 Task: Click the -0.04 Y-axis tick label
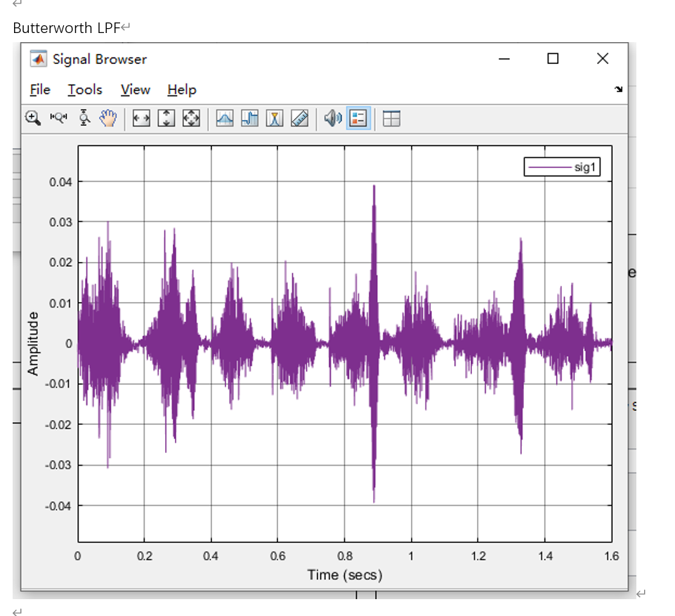click(58, 506)
